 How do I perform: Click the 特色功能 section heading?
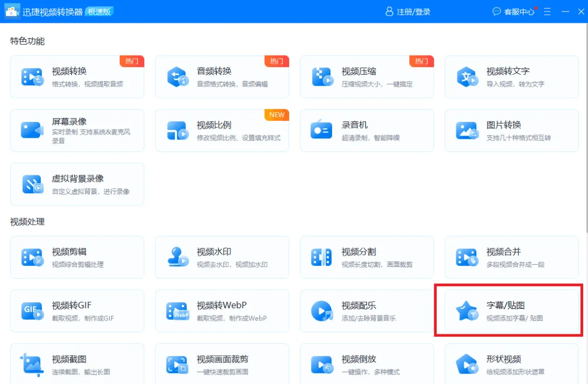(27, 41)
